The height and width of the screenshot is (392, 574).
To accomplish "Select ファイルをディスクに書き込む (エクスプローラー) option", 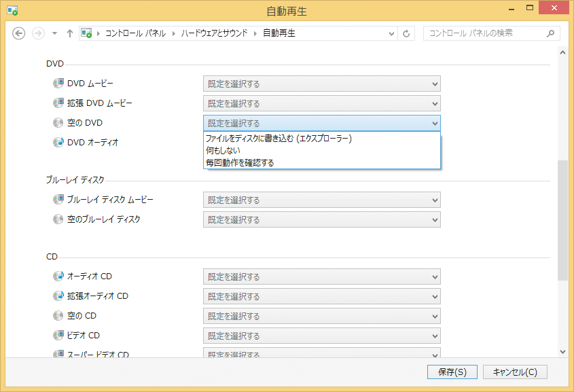I will [x=322, y=139].
